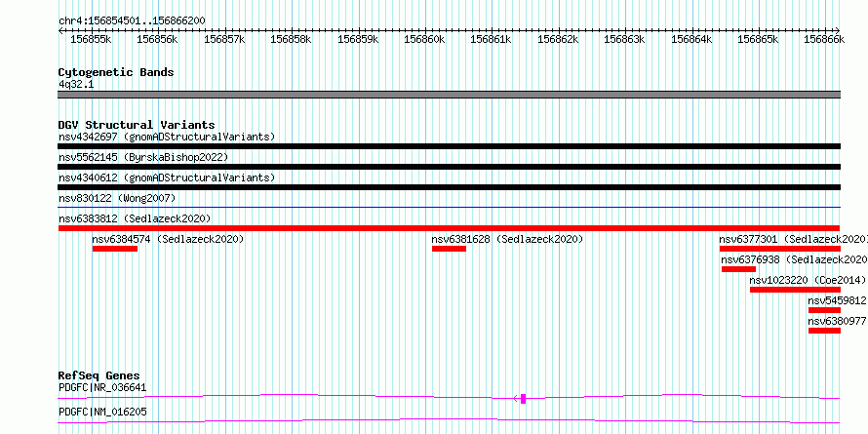The height and width of the screenshot is (434, 868).
Task: Select the black bar under nsv4340612
Action: 449,187
